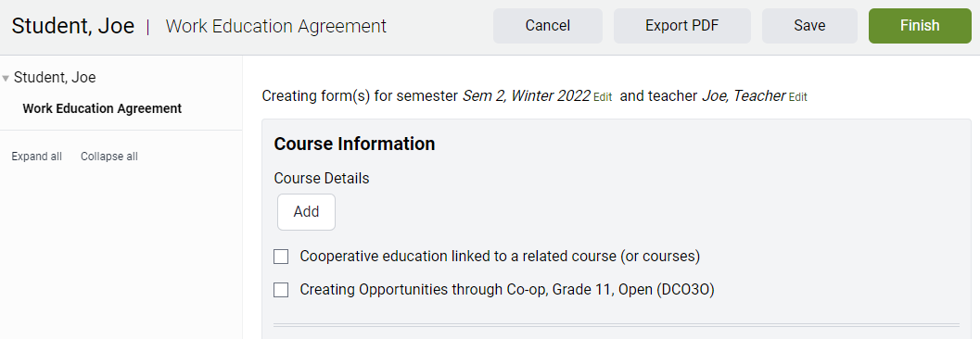Export the agreement as PDF
The width and height of the screenshot is (980, 339).
681,26
